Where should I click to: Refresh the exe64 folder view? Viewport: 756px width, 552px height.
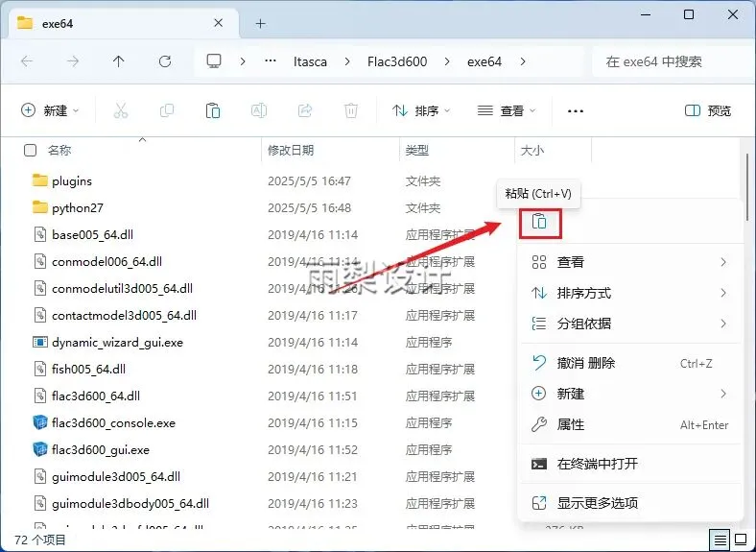(x=165, y=61)
